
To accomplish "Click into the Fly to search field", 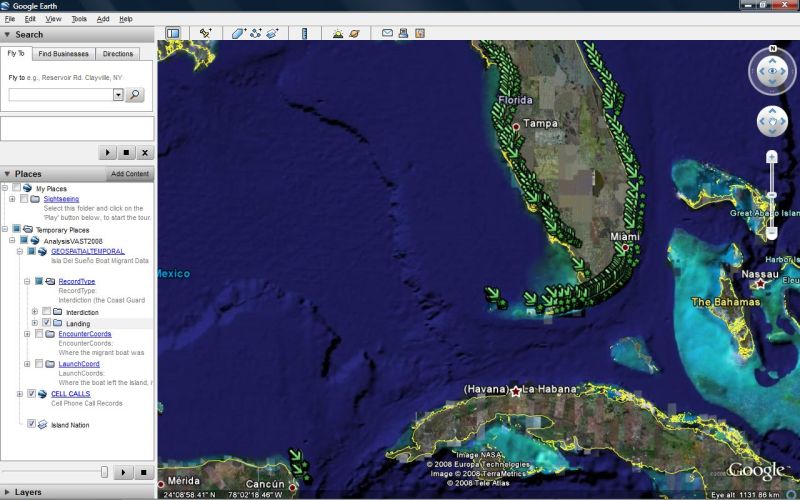I will (x=61, y=94).
